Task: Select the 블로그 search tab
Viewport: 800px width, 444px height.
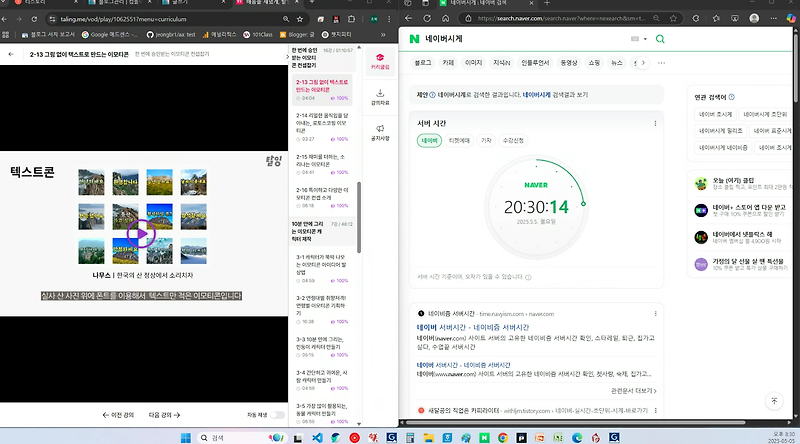Action: (422, 63)
